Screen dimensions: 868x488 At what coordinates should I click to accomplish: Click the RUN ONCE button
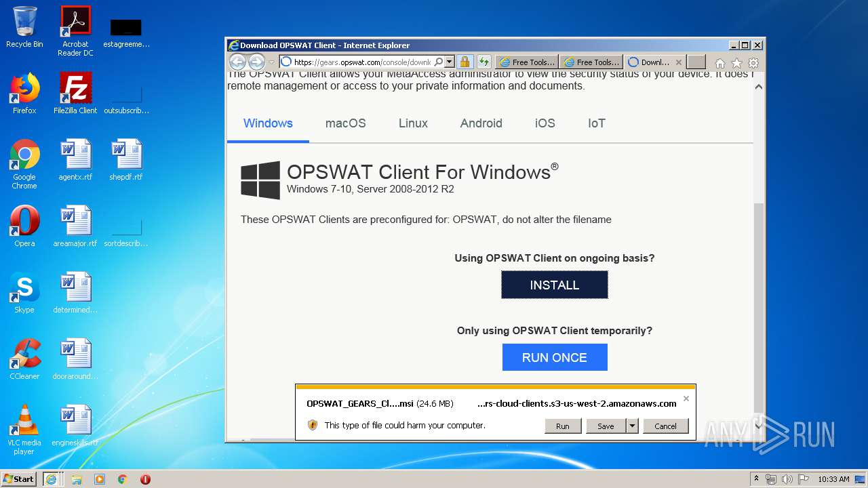click(555, 357)
